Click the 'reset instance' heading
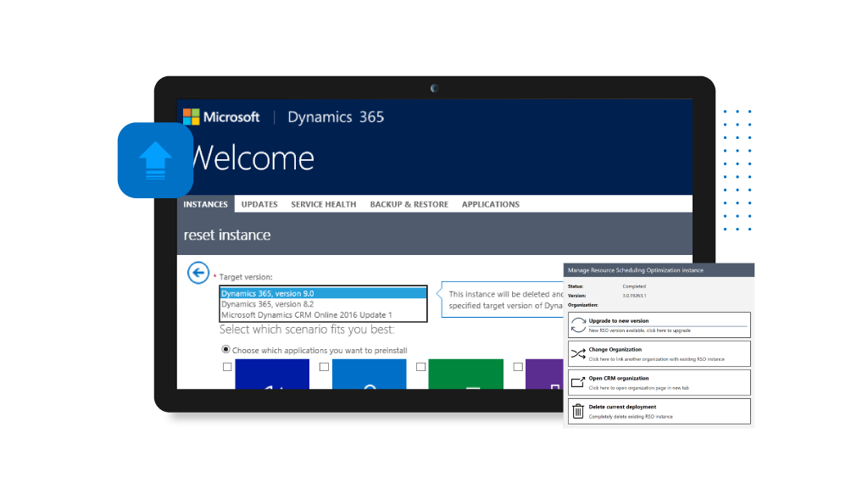 point(227,236)
